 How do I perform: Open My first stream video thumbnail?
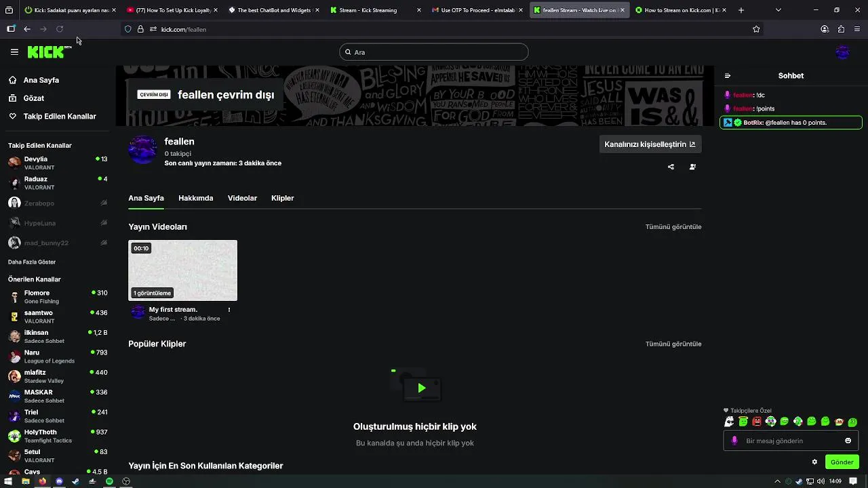click(182, 270)
